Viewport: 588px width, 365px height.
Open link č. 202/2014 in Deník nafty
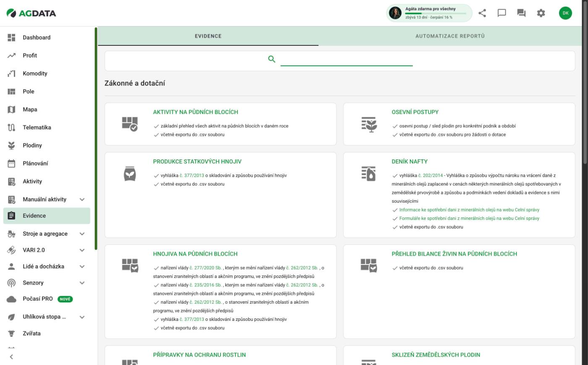(x=430, y=175)
